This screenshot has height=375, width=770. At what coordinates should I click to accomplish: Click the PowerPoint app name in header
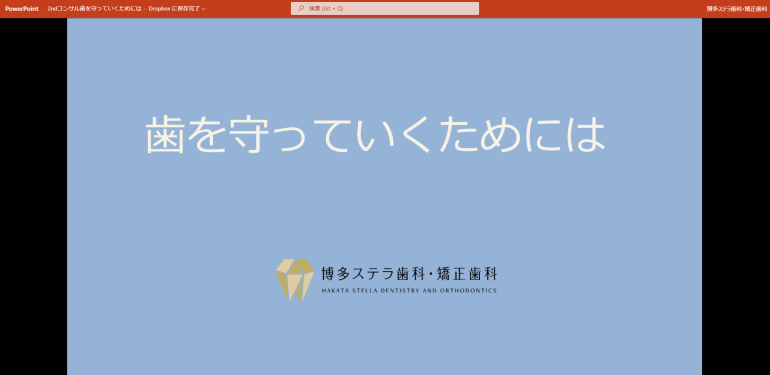coord(22,9)
